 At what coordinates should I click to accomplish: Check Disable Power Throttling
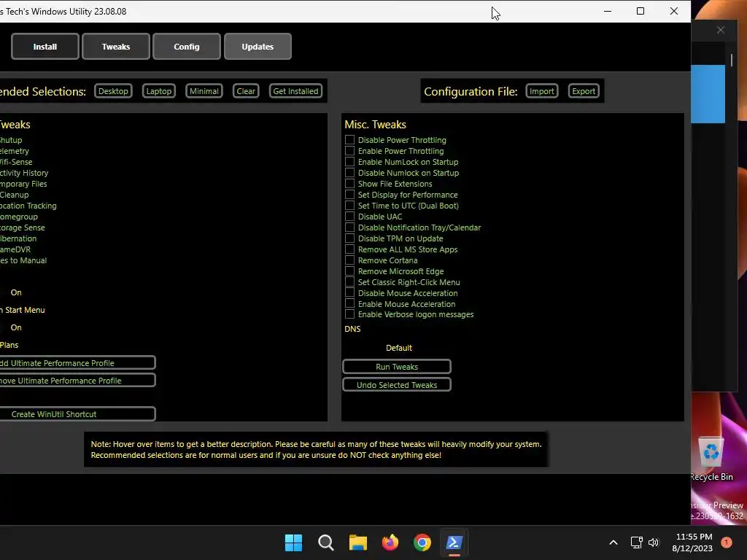click(x=349, y=140)
